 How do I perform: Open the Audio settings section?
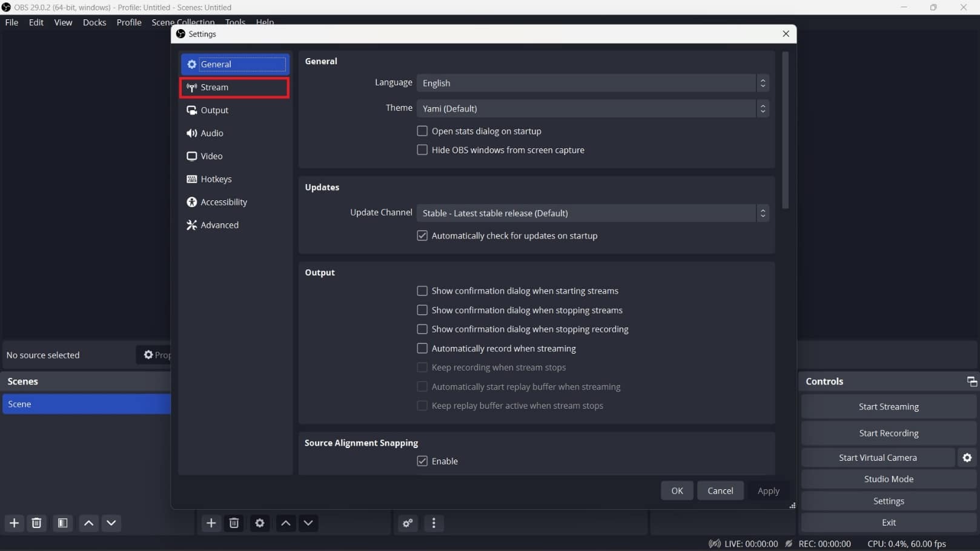(x=211, y=133)
